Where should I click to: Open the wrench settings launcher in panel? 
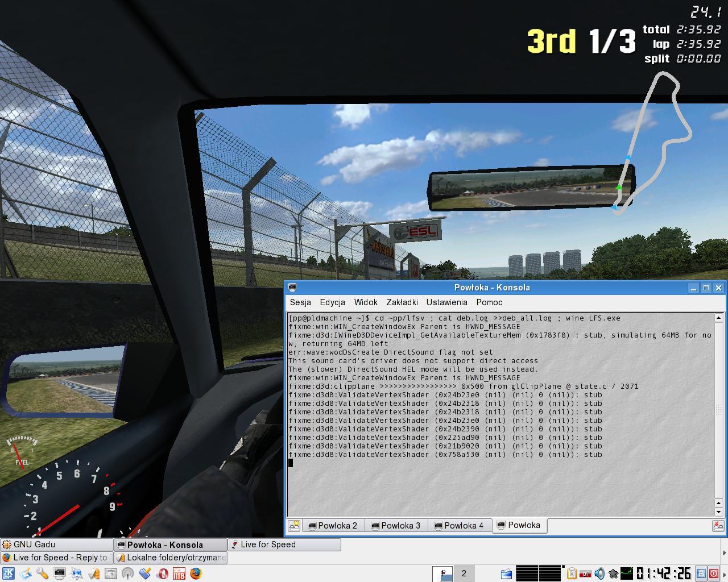tap(42, 573)
